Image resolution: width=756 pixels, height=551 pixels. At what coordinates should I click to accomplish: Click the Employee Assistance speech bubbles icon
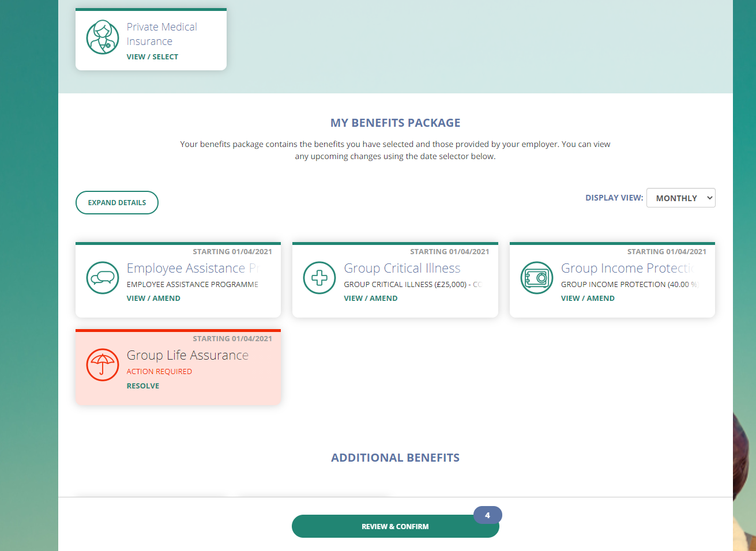(x=103, y=278)
